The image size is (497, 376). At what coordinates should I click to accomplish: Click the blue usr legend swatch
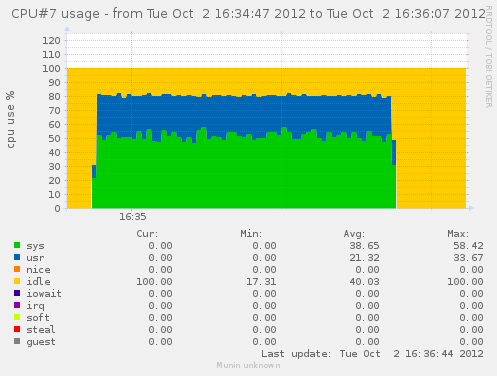coord(17,257)
